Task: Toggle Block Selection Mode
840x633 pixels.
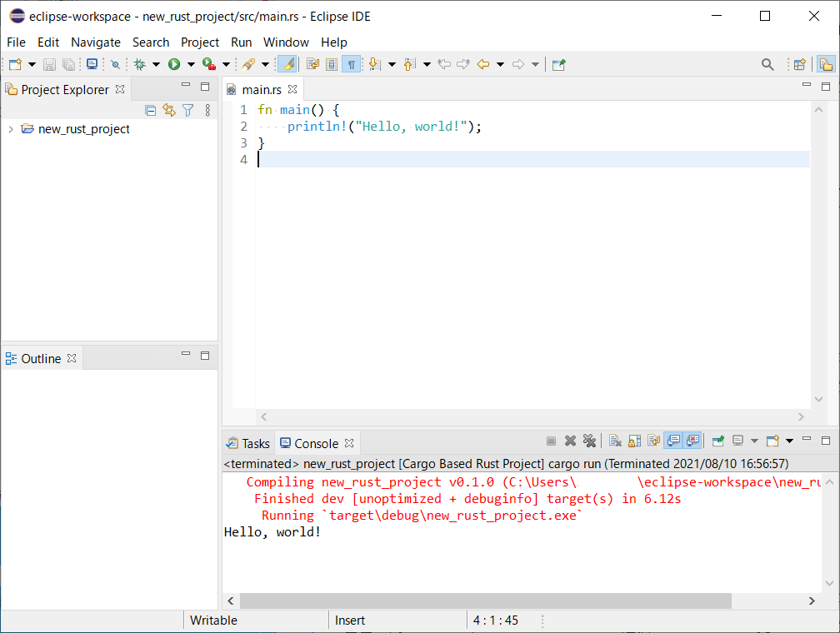Action: (332, 64)
